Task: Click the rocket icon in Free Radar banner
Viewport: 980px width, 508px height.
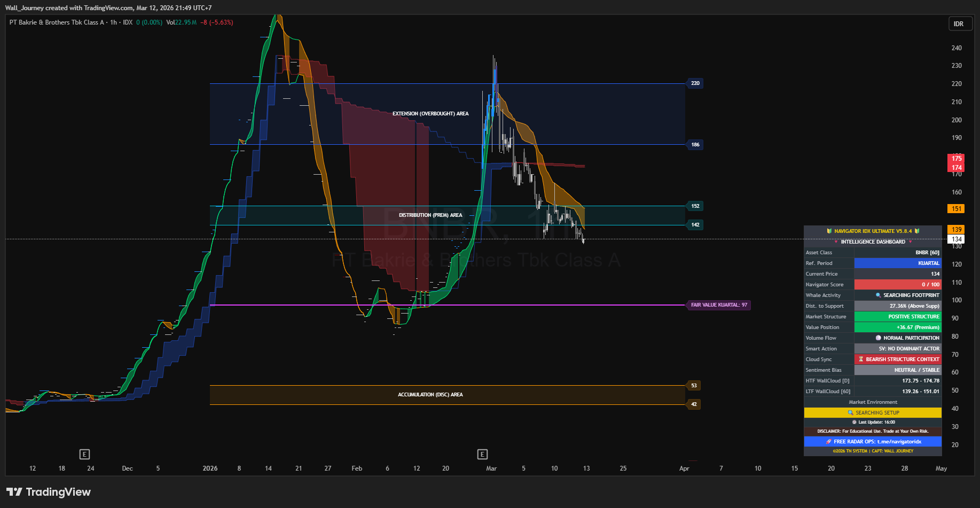Action: (x=828, y=442)
